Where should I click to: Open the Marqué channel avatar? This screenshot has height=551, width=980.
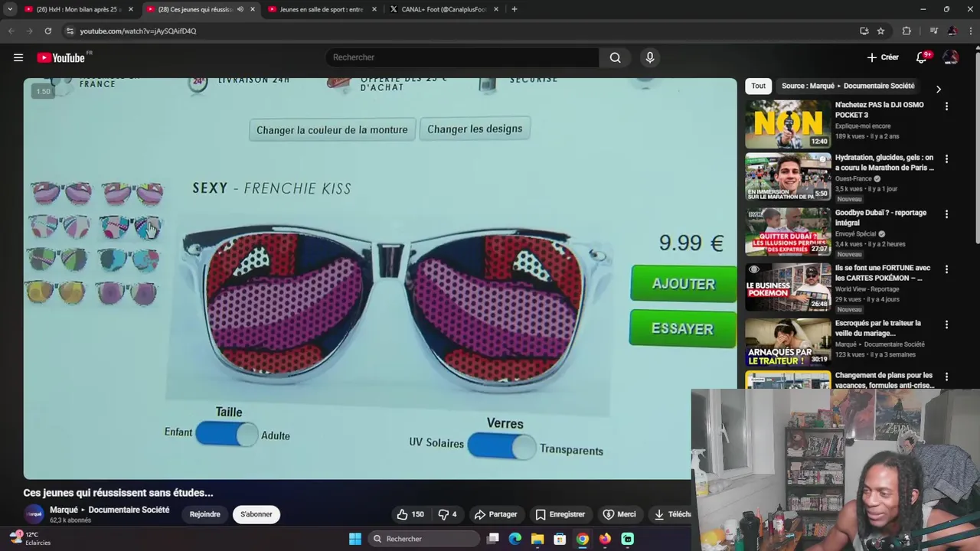34,514
